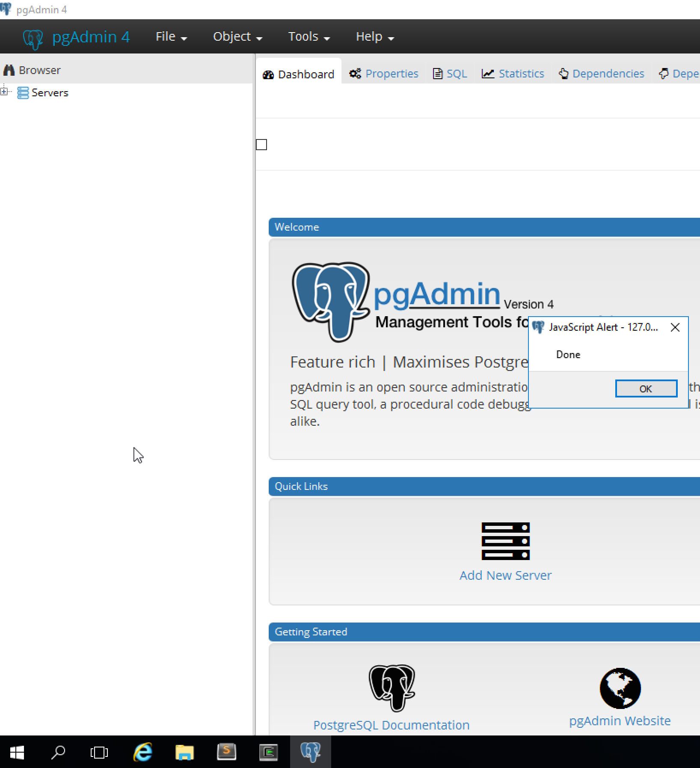The image size is (700, 768).
Task: Switch to the Dashboard tab
Action: pyautogui.click(x=298, y=74)
